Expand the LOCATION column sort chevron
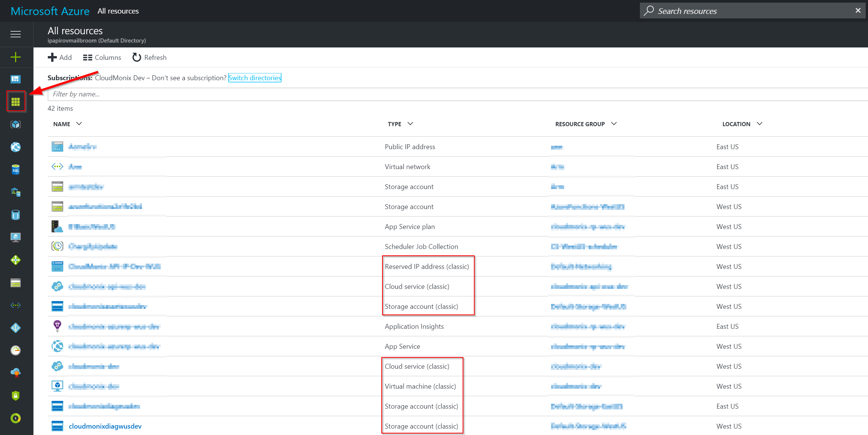This screenshot has width=868, height=435. click(760, 124)
